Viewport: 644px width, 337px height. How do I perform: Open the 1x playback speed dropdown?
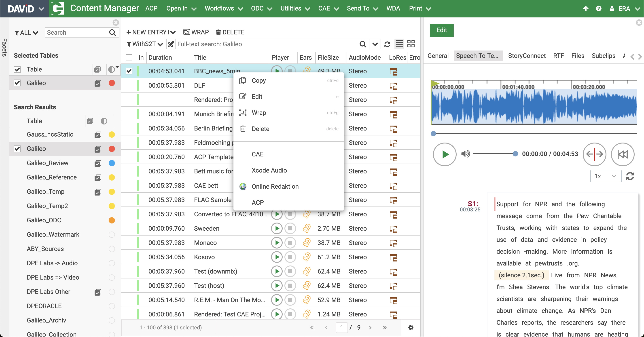coord(606,176)
